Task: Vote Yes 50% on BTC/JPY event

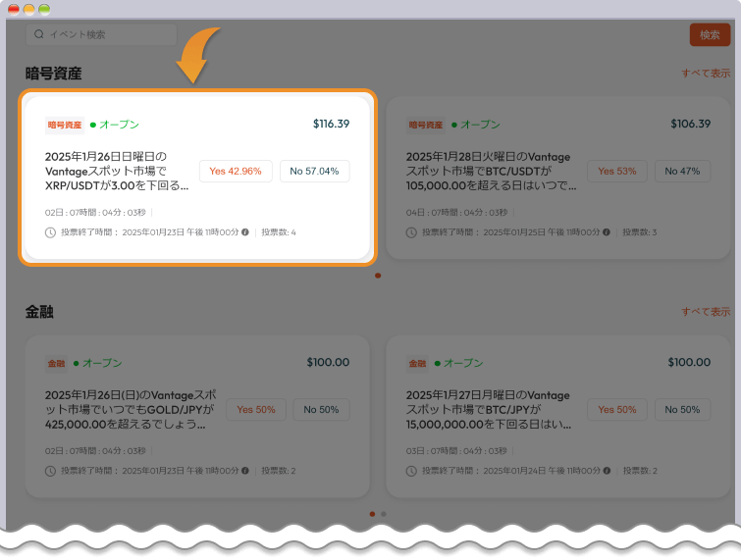Action: coord(617,409)
